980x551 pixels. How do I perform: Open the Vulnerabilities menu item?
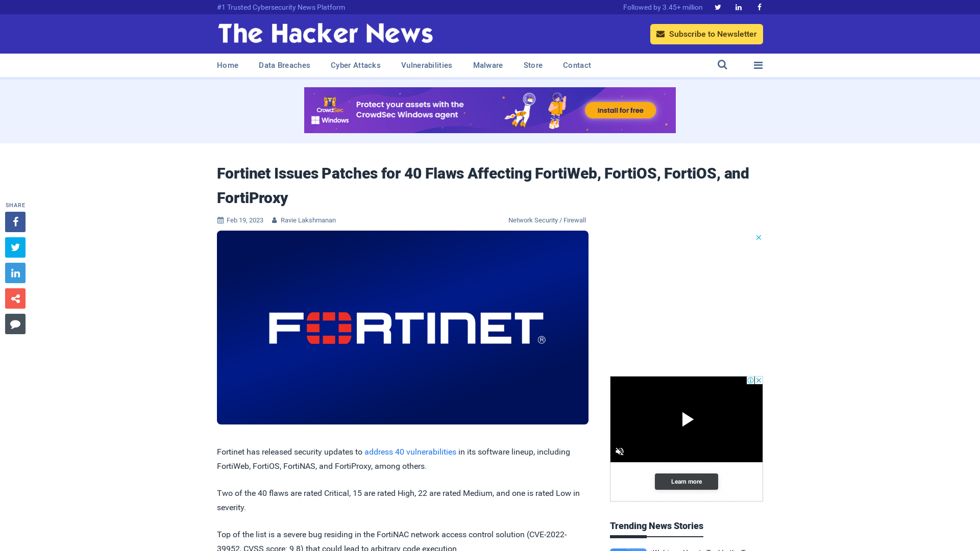(427, 65)
